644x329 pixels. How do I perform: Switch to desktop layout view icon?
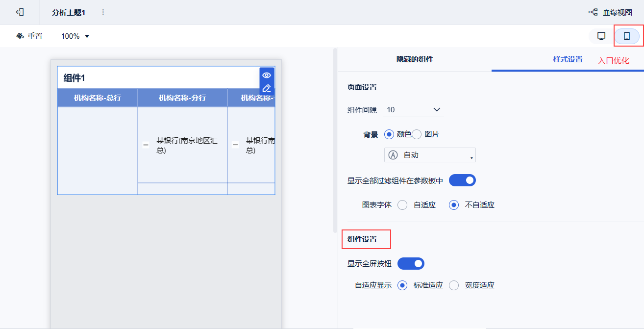pos(601,36)
